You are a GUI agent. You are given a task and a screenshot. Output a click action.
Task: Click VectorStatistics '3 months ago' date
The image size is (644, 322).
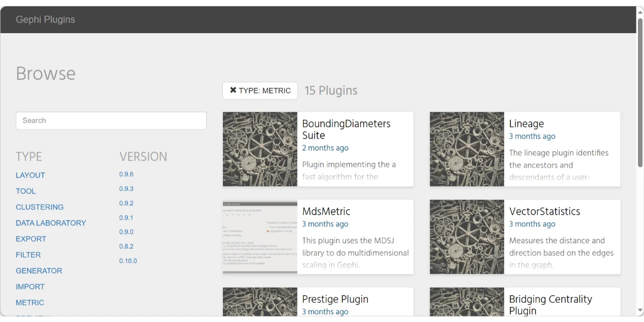pyautogui.click(x=532, y=224)
